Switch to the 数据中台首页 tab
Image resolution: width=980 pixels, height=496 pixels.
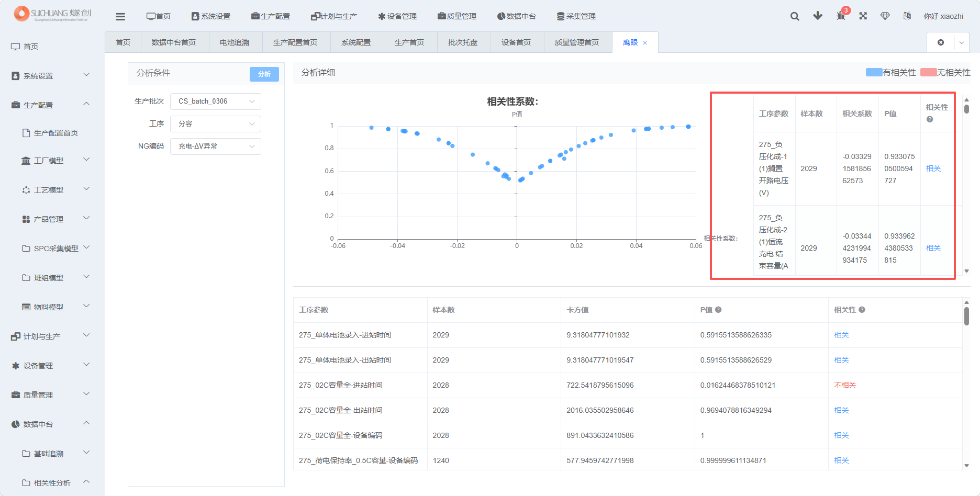coord(174,42)
